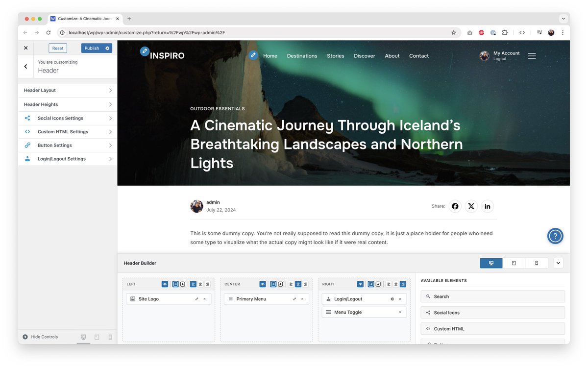Set Center column to horizontal direction
This screenshot has width=588, height=368.
pyautogui.click(x=273, y=284)
